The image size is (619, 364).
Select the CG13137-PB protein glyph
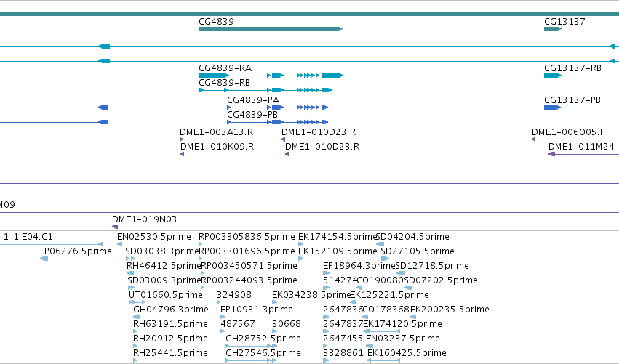click(x=552, y=108)
